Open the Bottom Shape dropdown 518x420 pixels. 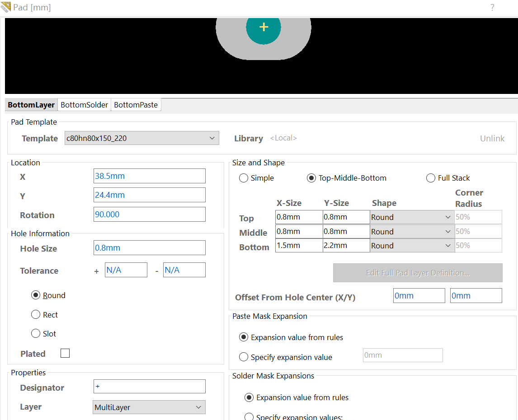point(412,245)
